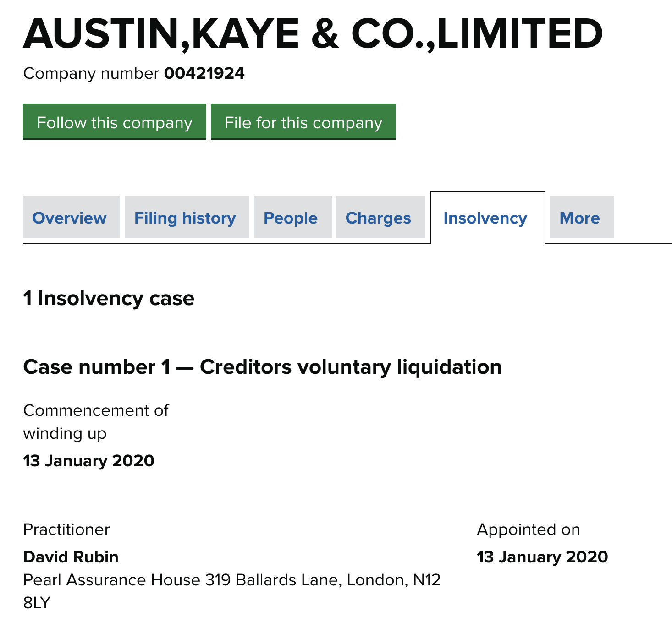Click the Creditors voluntary liquidation case heading
Screen dimensions: 672x644
262,367
